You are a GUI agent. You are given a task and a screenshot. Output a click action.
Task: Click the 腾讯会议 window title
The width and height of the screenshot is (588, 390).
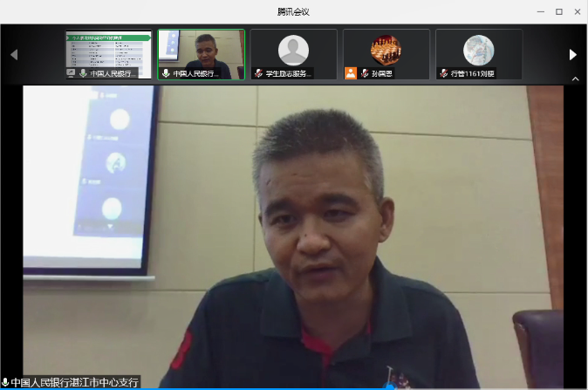[293, 11]
